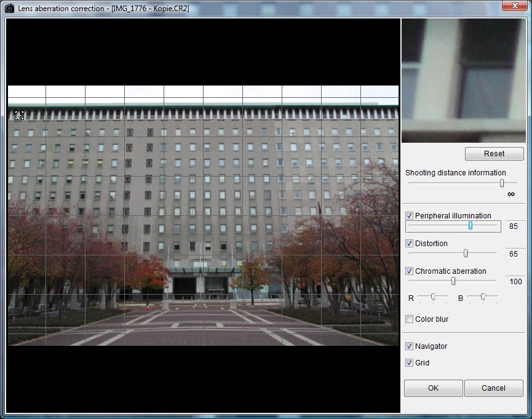The height and width of the screenshot is (419, 532).
Task: Click the B channel slider handle
Action: tap(483, 297)
